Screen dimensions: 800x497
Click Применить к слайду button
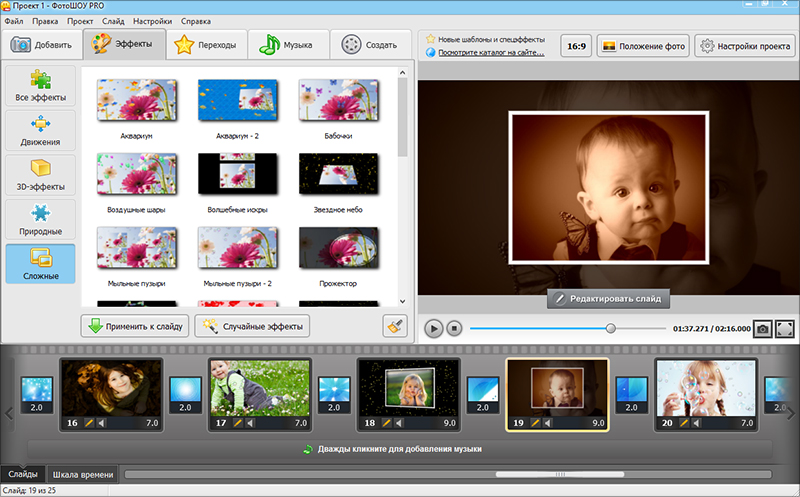pyautogui.click(x=136, y=326)
